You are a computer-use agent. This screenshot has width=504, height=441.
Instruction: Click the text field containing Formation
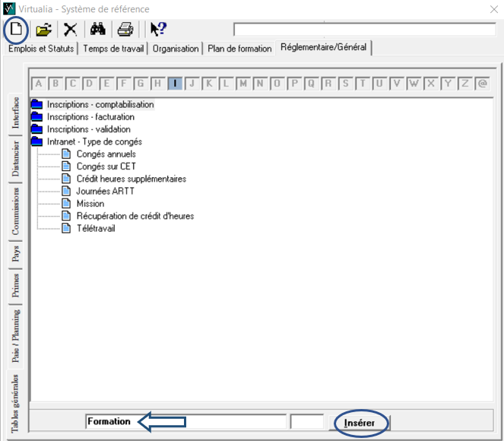(185, 421)
